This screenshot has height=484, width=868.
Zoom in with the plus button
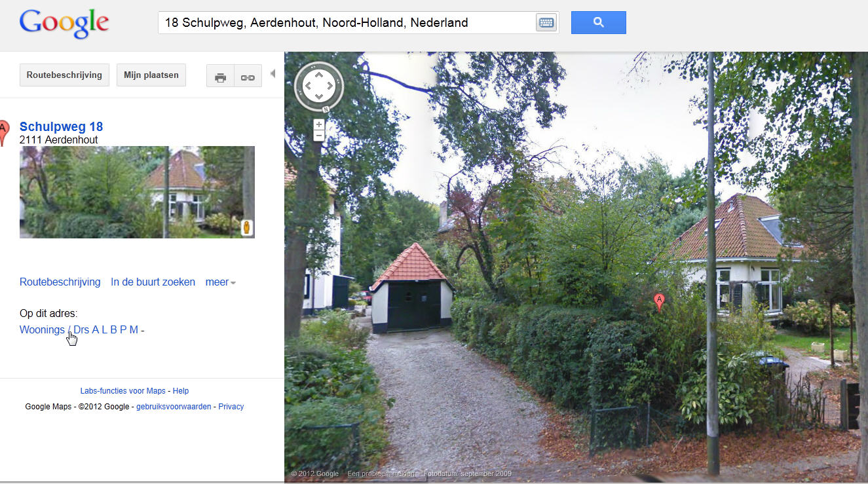[319, 124]
